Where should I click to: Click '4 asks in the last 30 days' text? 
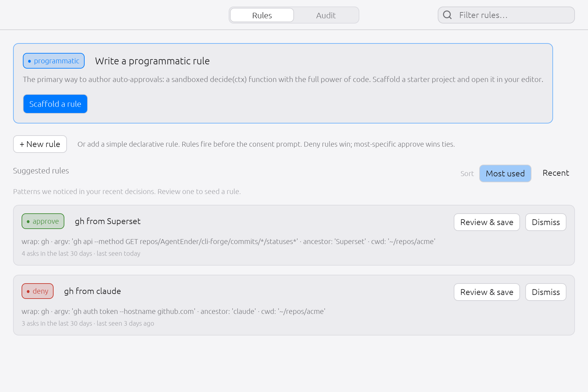pos(57,253)
